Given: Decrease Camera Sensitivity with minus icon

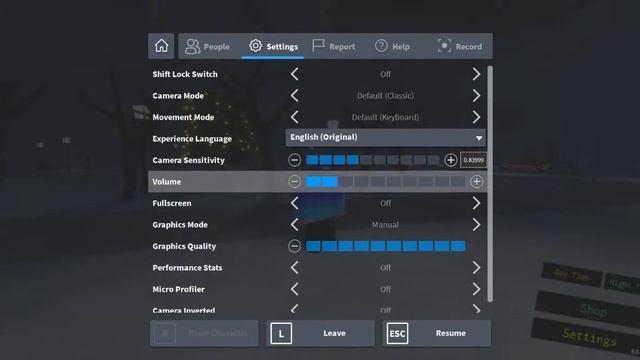Looking at the screenshot, I should pos(294,160).
